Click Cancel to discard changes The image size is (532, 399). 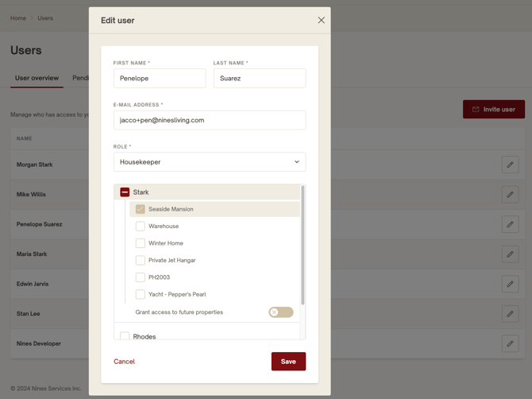124,362
